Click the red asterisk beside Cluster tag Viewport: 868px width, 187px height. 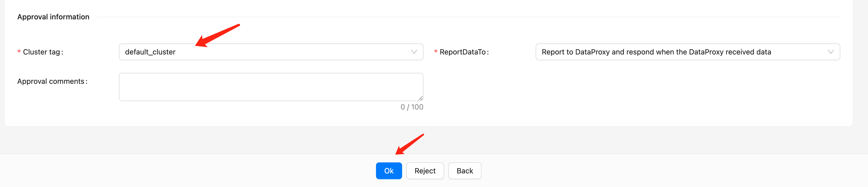19,52
